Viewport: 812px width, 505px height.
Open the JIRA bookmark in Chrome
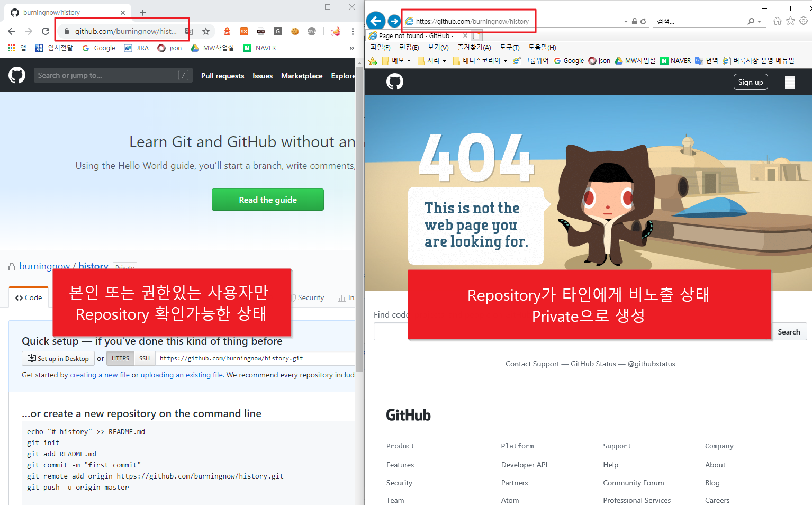(136, 48)
